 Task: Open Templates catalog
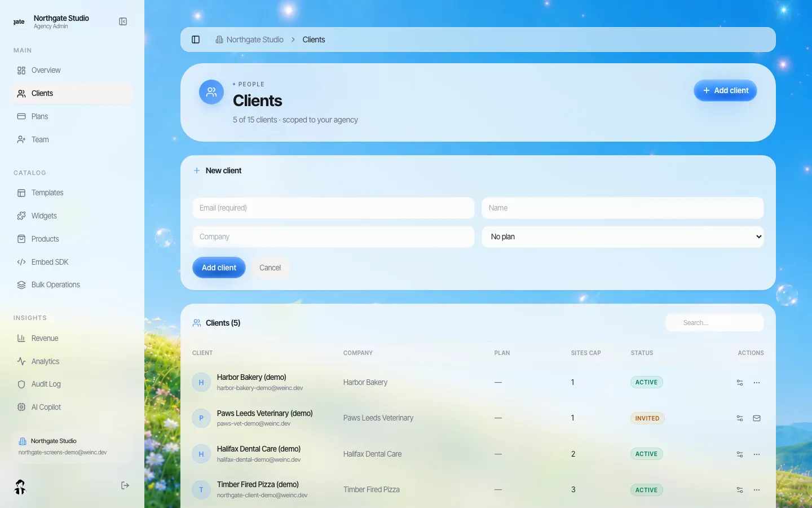tap(72, 193)
